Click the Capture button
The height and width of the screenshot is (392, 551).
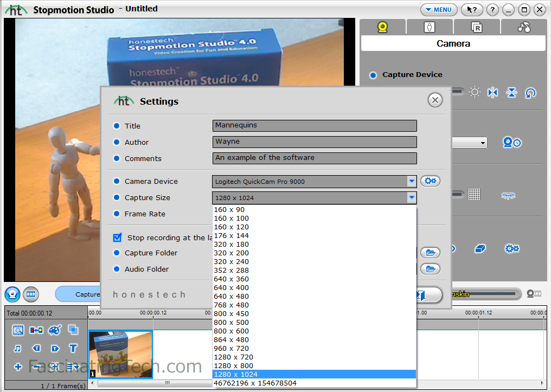coord(78,294)
